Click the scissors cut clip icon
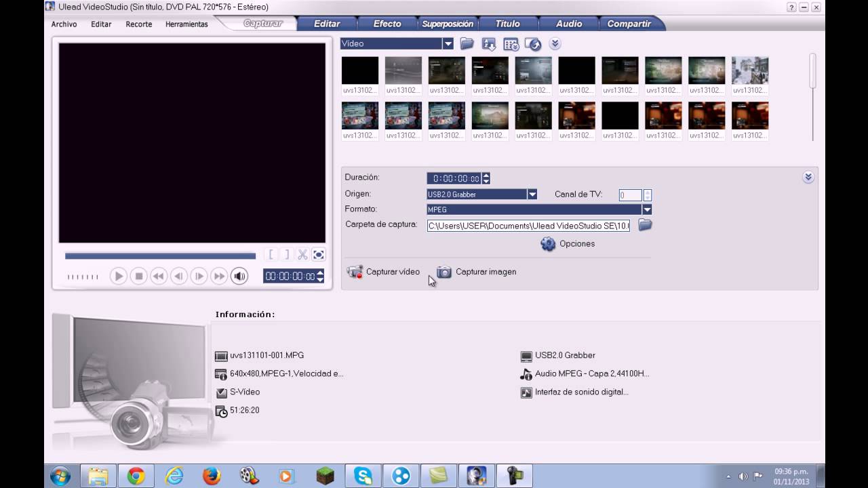The height and width of the screenshot is (488, 868). 302,255
